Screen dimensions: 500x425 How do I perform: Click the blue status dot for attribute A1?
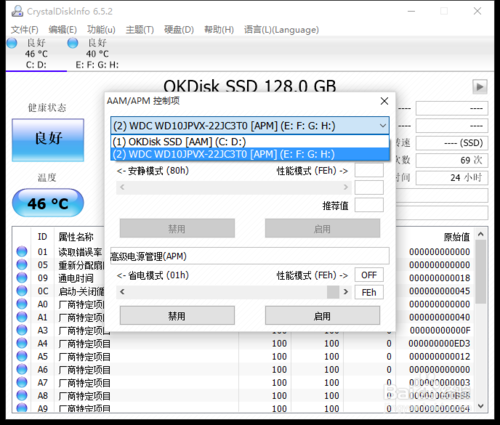coord(22,317)
